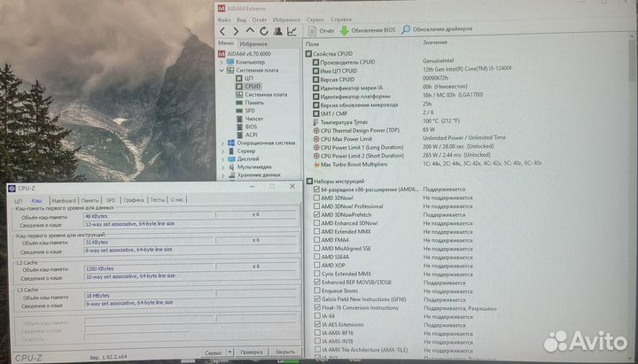
Task: Select AIDA64 v6.70.6000 root tree node
Action: coord(245,54)
